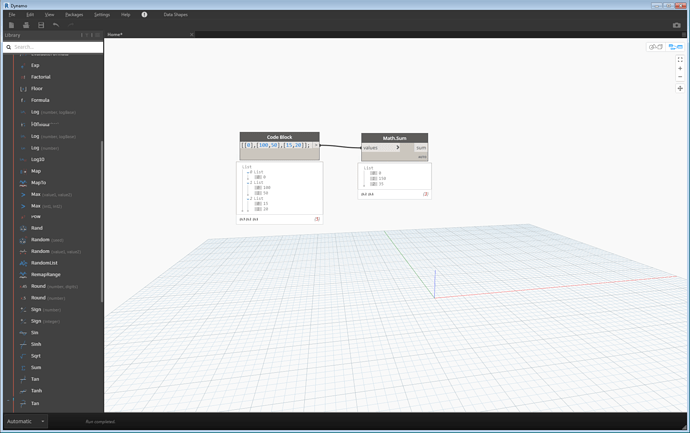This screenshot has width=690, height=433.
Task: Click the values input port on Math.Sum
Action: (381, 148)
